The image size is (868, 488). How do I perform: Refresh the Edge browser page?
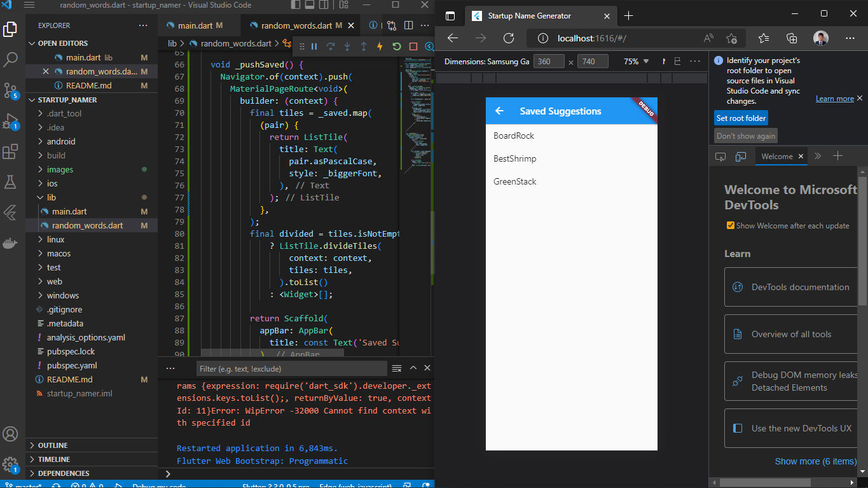[509, 38]
